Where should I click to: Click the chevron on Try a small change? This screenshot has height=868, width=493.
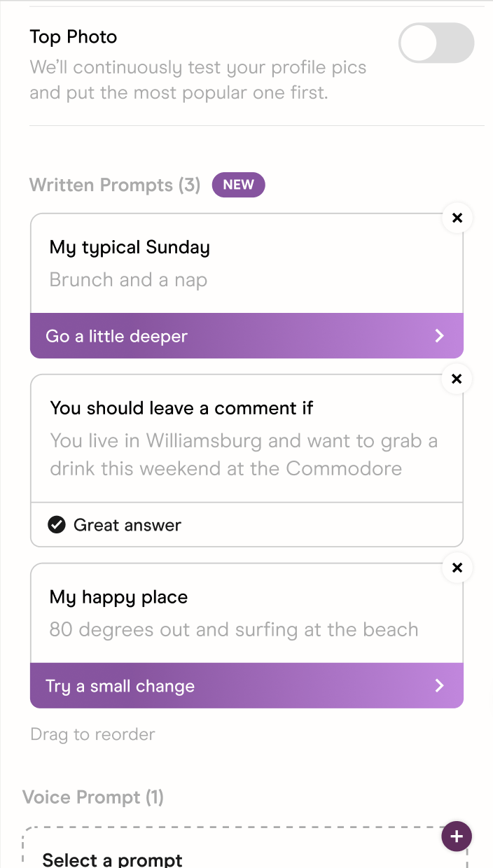[439, 686]
